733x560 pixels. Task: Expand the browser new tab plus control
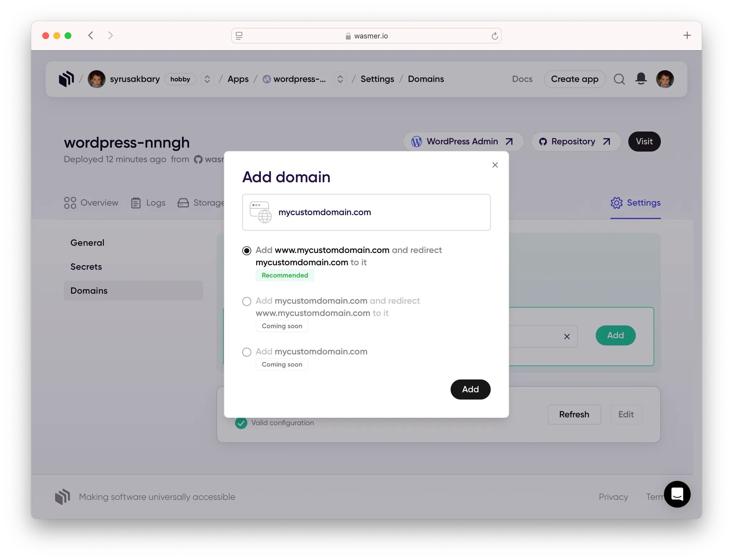tap(687, 35)
